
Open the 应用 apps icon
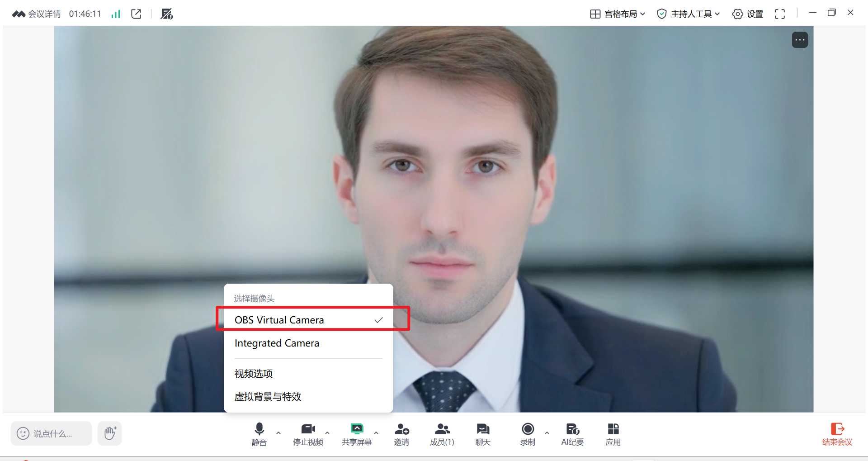pyautogui.click(x=613, y=434)
